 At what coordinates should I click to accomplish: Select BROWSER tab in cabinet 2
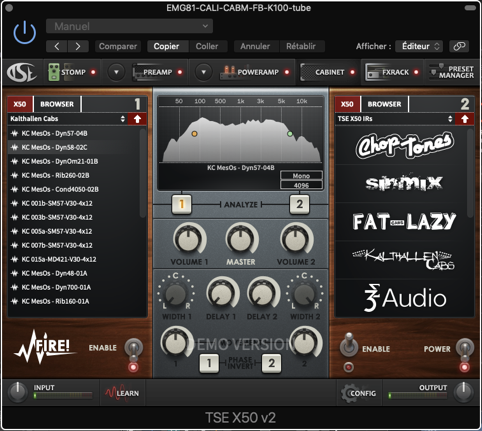click(384, 104)
